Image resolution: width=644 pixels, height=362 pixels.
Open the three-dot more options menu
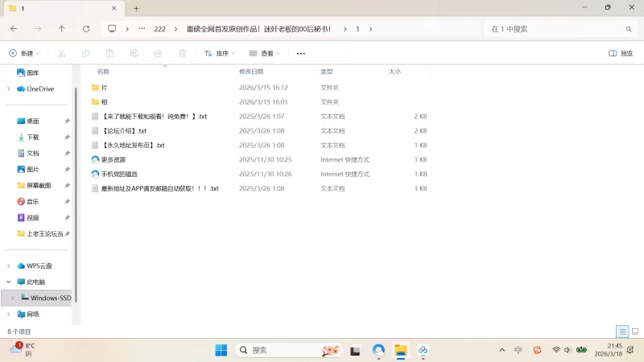point(301,53)
